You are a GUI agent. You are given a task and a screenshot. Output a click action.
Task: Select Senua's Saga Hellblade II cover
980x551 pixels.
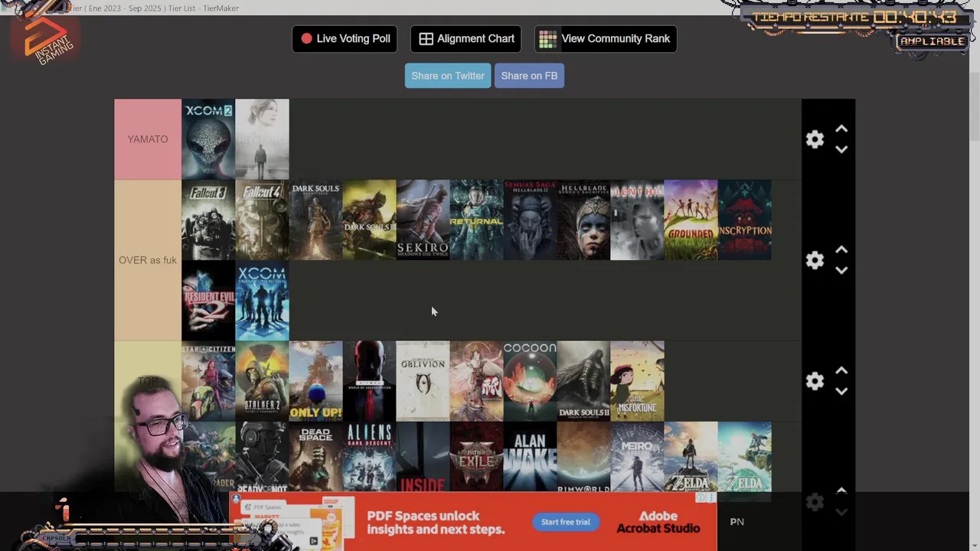pyautogui.click(x=530, y=220)
